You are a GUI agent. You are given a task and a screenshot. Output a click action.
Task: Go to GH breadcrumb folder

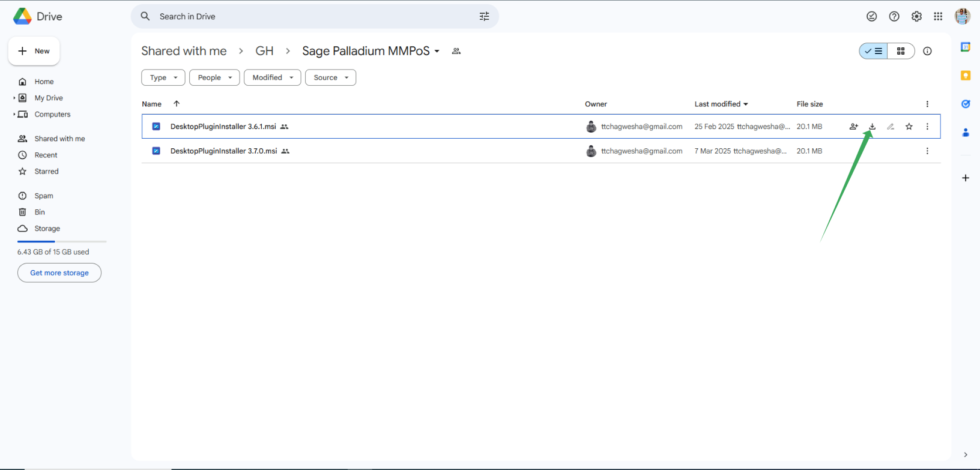(264, 51)
